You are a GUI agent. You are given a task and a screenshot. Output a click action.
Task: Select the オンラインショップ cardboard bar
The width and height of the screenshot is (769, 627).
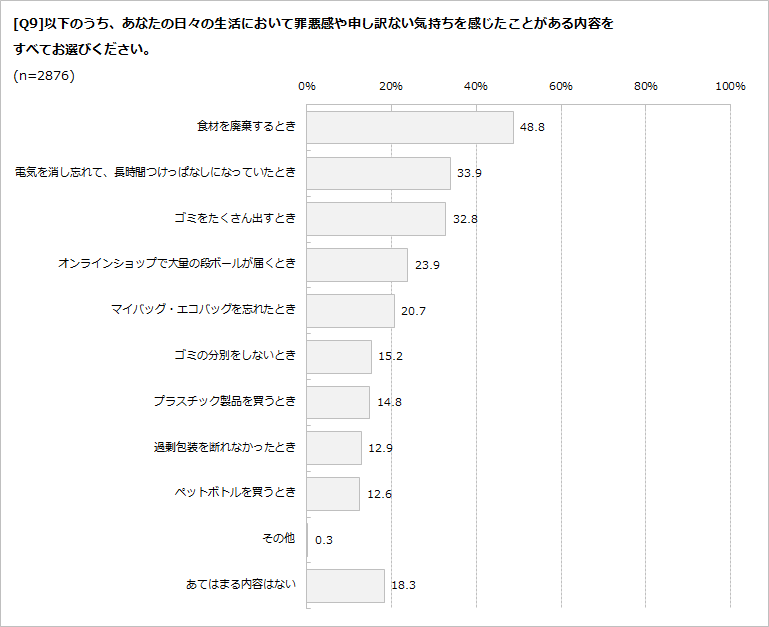[x=357, y=264]
